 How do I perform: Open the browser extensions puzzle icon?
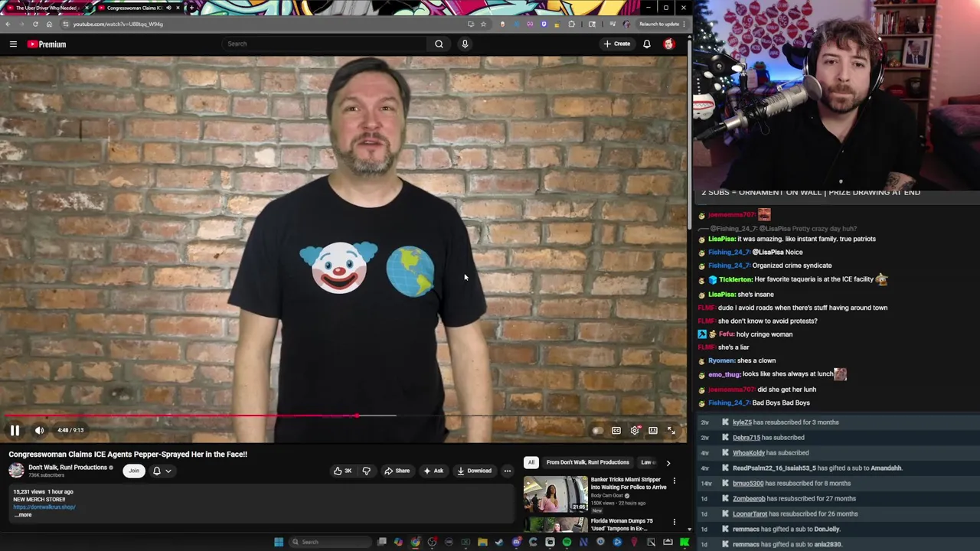(x=571, y=24)
